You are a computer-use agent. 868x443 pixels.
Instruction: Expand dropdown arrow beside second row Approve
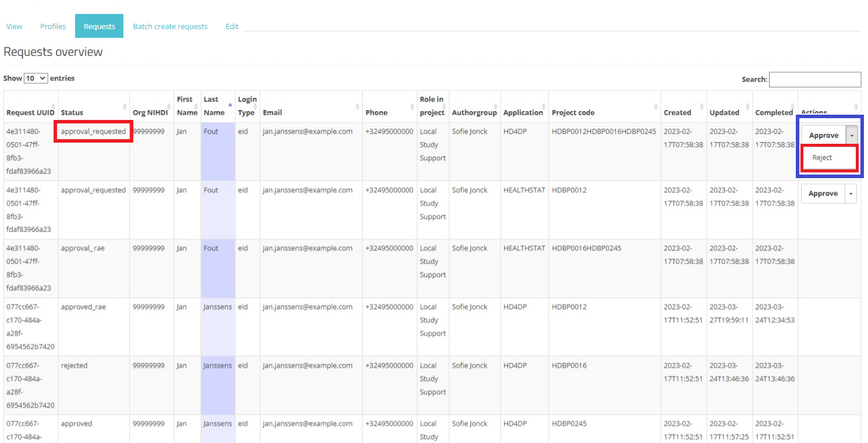coord(851,194)
